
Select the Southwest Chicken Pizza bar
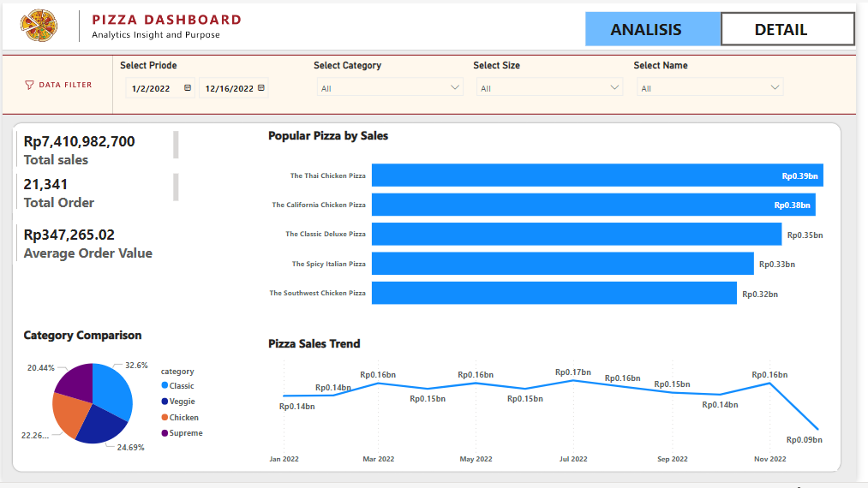point(554,293)
